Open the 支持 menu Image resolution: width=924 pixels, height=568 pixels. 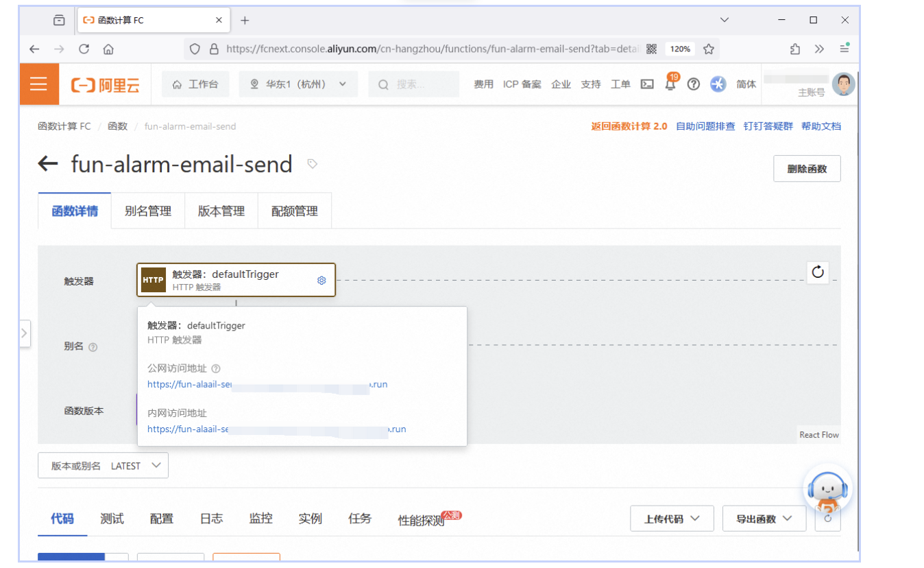(591, 84)
